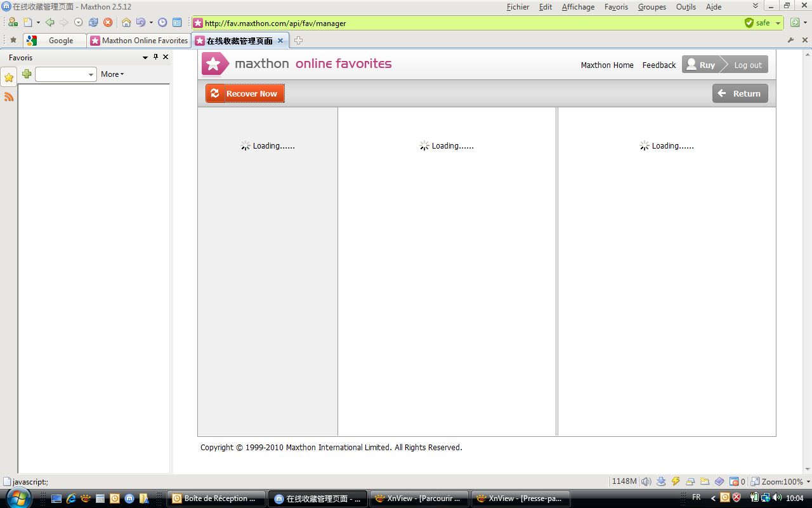812x508 pixels.
Task: Expand the undo closed tab dropdown arrow
Action: click(x=151, y=22)
